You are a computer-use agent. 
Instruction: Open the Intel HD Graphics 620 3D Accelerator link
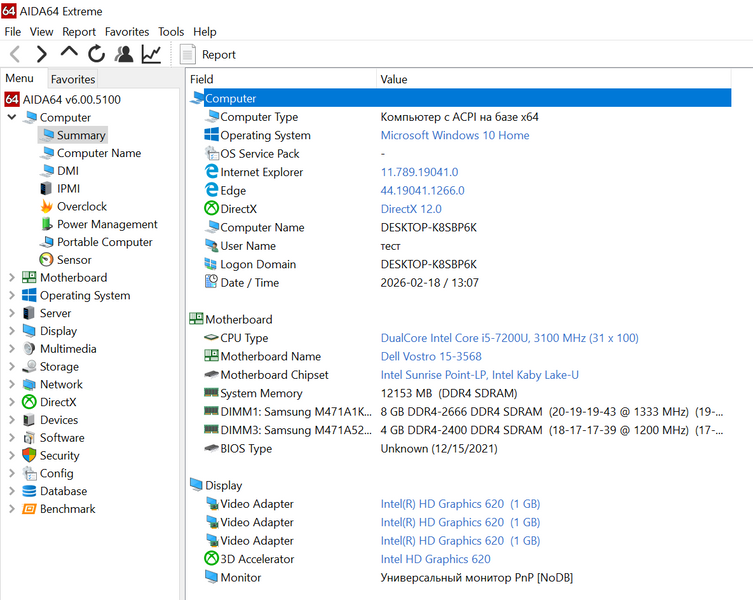click(436, 559)
